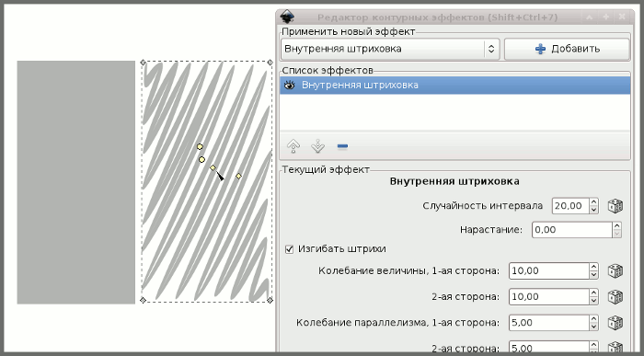Click the bottom-right node of hatched shape
The height and width of the screenshot is (356, 644).
click(x=270, y=300)
